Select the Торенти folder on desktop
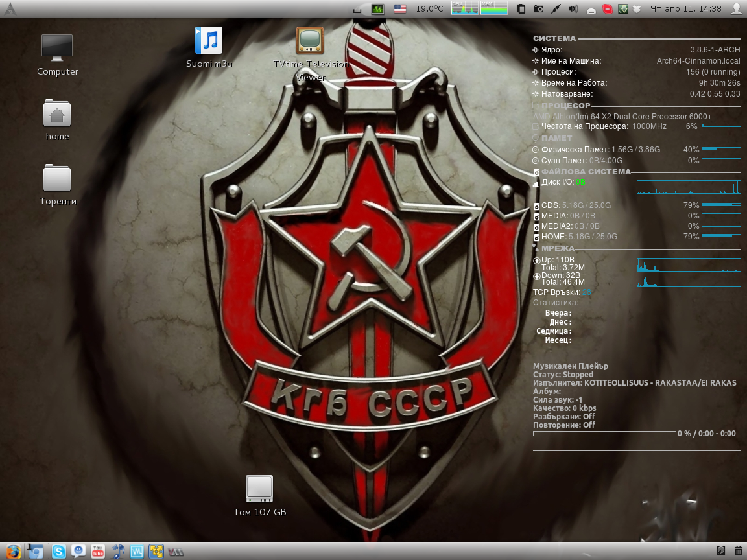747x560 pixels. (x=57, y=185)
